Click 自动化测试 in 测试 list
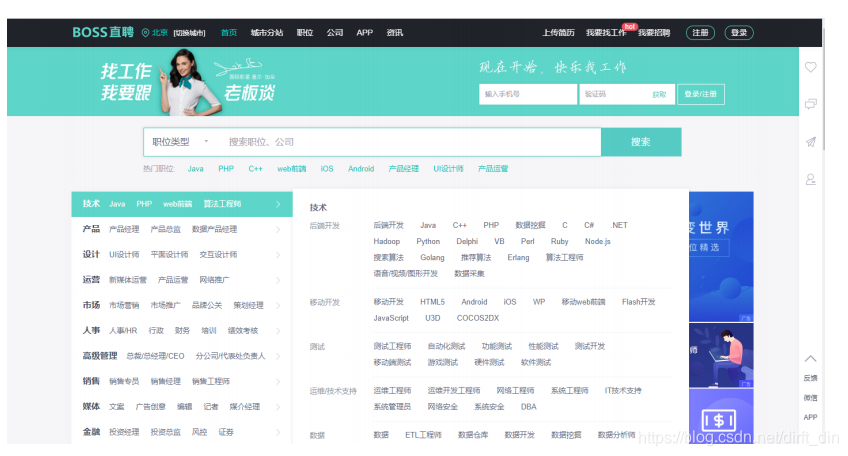848x456 pixels. [x=446, y=346]
